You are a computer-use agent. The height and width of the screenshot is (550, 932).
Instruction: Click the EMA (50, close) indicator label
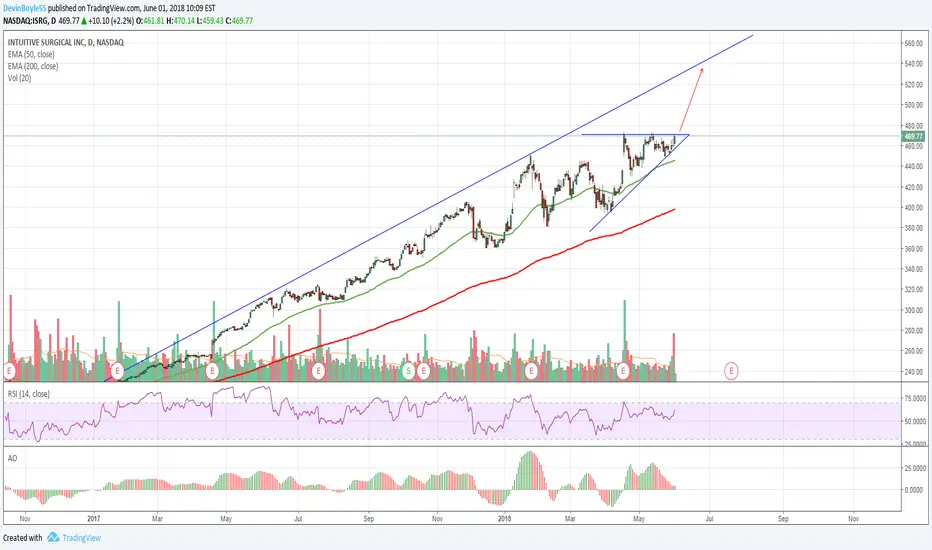click(x=31, y=54)
